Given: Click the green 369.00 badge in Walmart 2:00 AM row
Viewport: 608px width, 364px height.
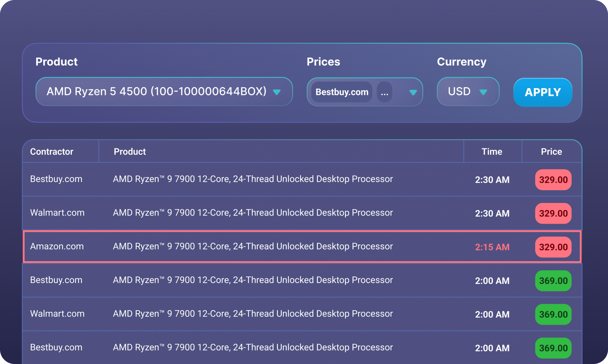Looking at the screenshot, I should (553, 314).
